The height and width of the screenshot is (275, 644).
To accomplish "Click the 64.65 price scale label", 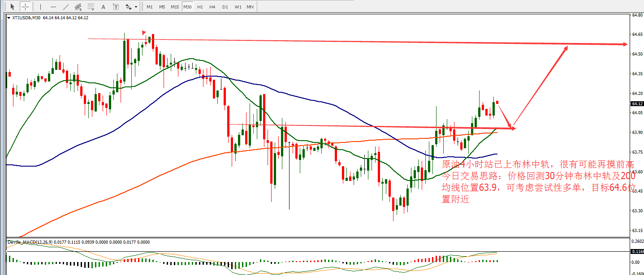I will pyautogui.click(x=637, y=34).
